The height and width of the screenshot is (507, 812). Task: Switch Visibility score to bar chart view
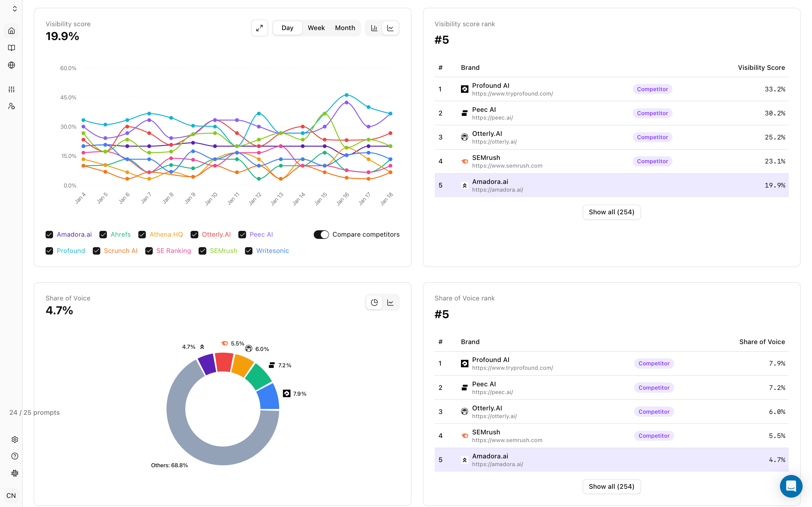(374, 28)
